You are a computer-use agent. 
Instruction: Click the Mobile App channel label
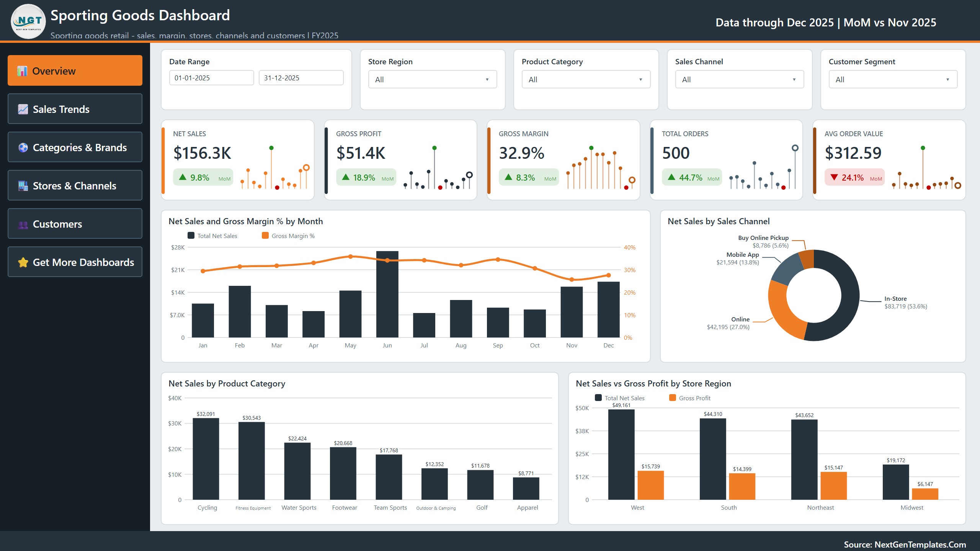[743, 255]
